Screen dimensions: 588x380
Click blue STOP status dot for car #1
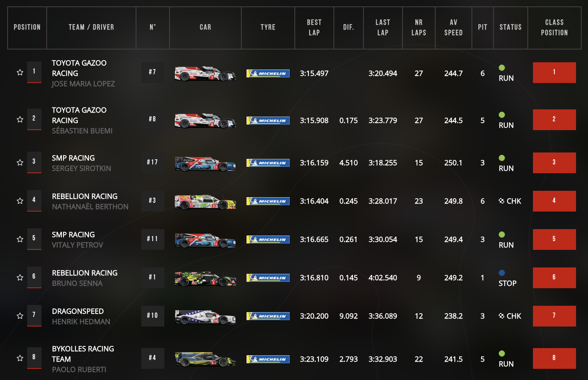[x=502, y=273]
